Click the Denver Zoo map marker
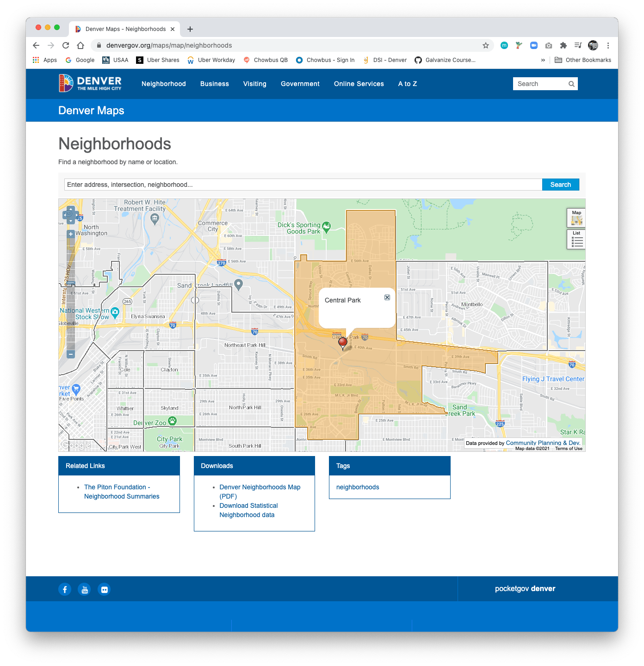 pos(173,420)
